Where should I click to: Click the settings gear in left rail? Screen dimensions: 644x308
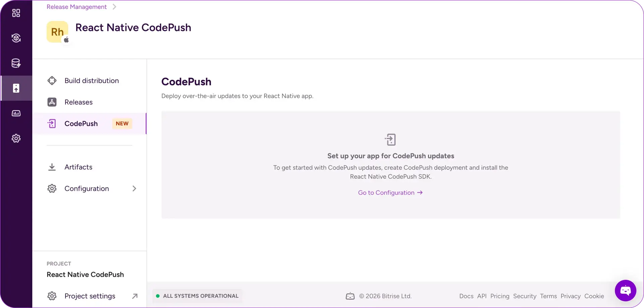click(16, 138)
